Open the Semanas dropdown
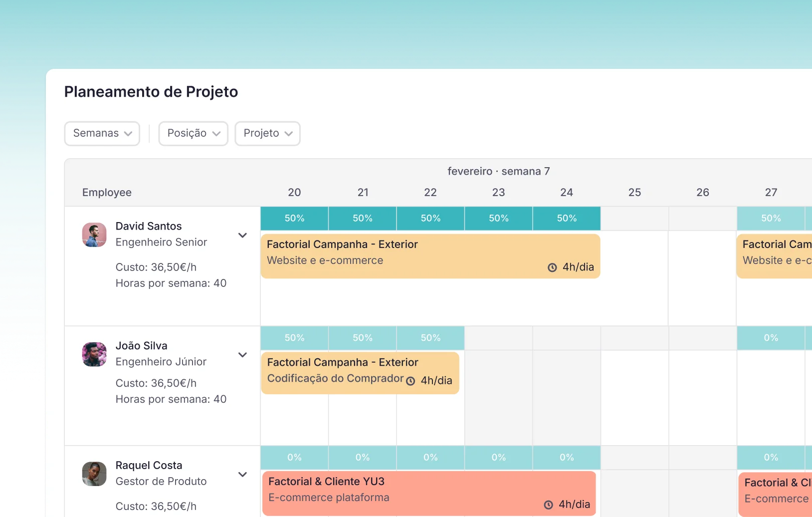The image size is (812, 517). 102,134
